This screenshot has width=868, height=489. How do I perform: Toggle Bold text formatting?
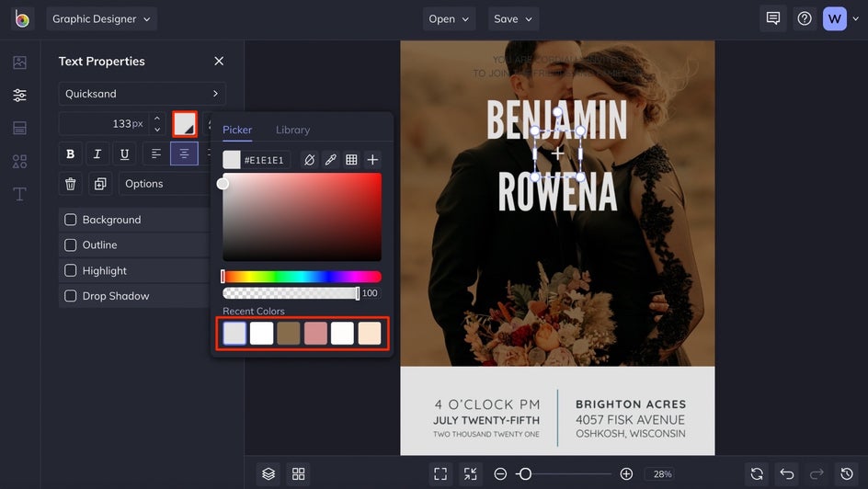coord(70,154)
